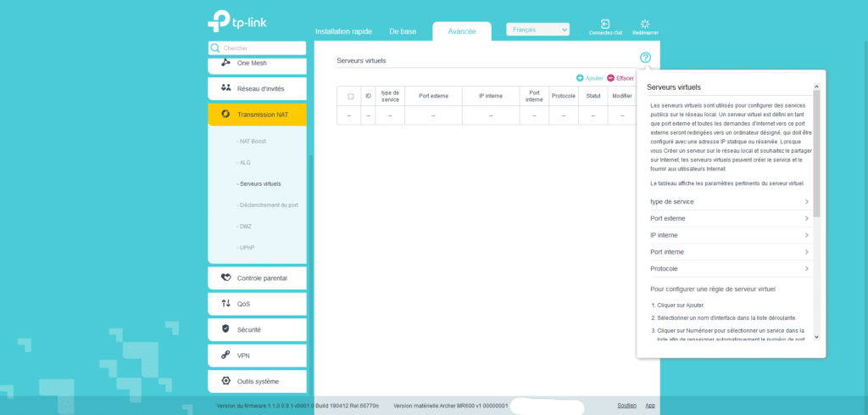Switch to De base tab
This screenshot has height=415, width=868.
point(403,31)
